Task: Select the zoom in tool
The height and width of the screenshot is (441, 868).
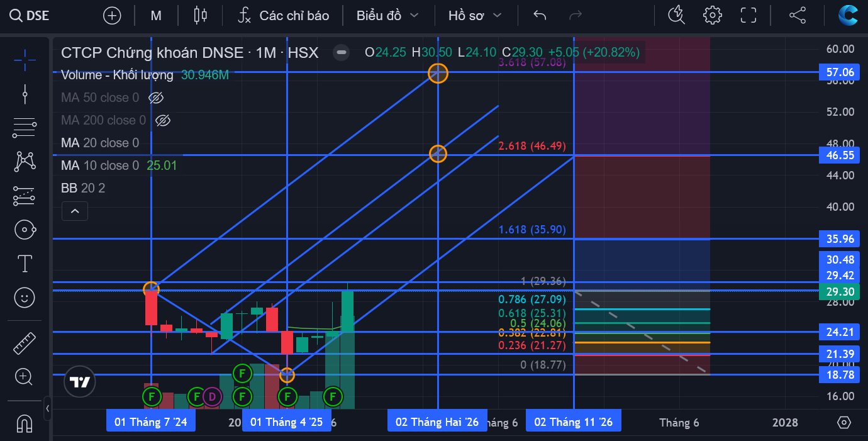Action: (x=25, y=377)
